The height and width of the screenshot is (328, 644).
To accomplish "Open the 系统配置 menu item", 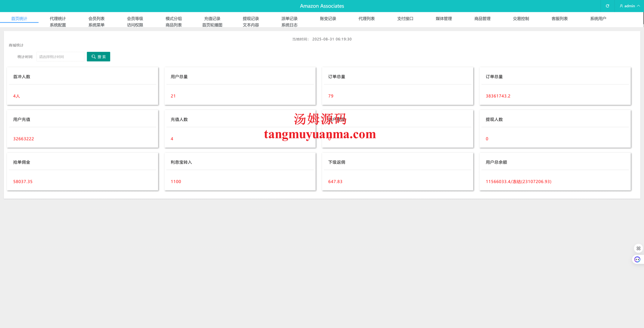I will (x=58, y=25).
